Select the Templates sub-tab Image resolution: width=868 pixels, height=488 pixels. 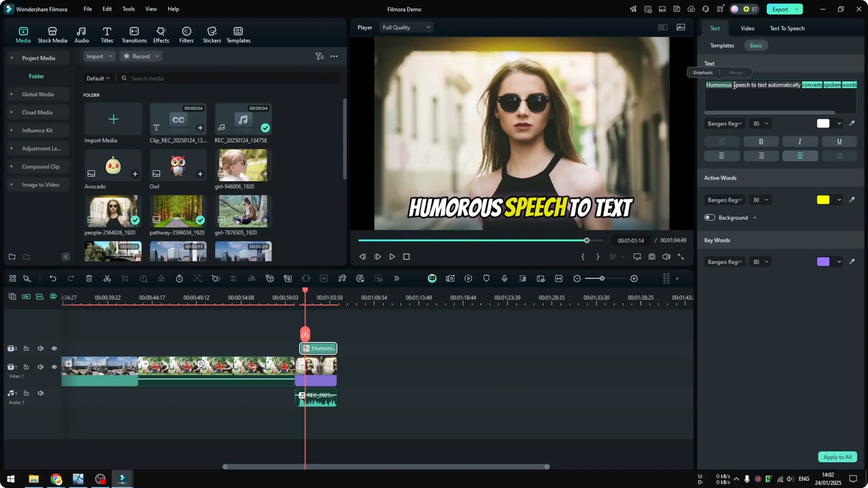point(722,46)
